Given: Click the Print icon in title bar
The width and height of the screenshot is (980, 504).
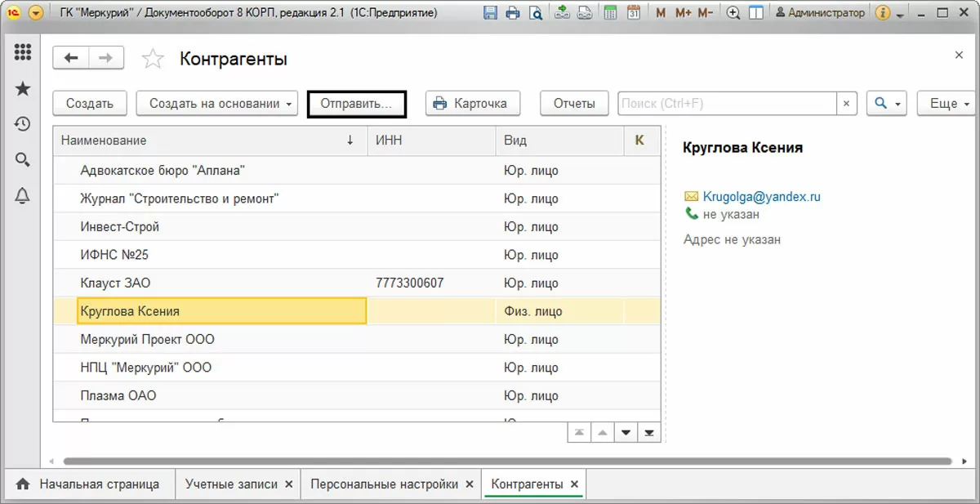Looking at the screenshot, I should point(513,13).
